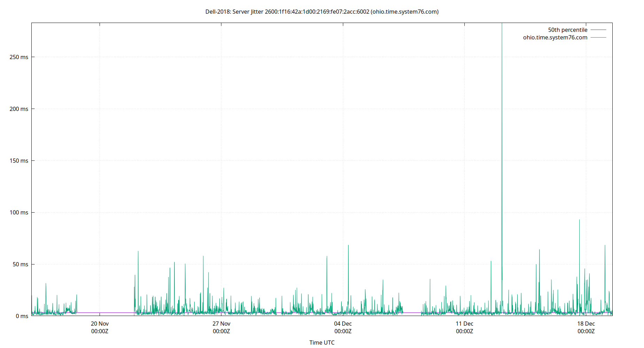Click the Time UTC axis title

point(322,342)
